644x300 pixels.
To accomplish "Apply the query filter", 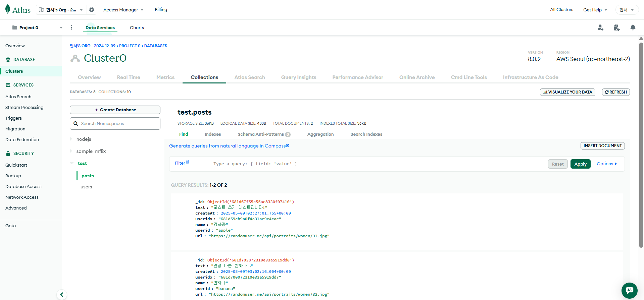I will point(580,164).
